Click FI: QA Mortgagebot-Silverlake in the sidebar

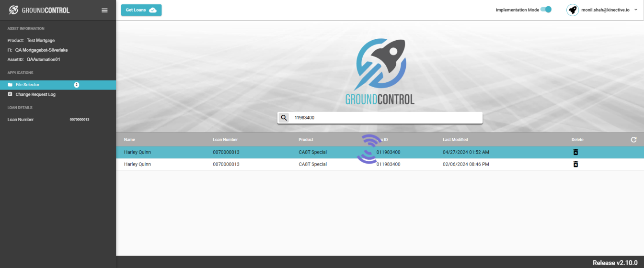[x=37, y=50]
